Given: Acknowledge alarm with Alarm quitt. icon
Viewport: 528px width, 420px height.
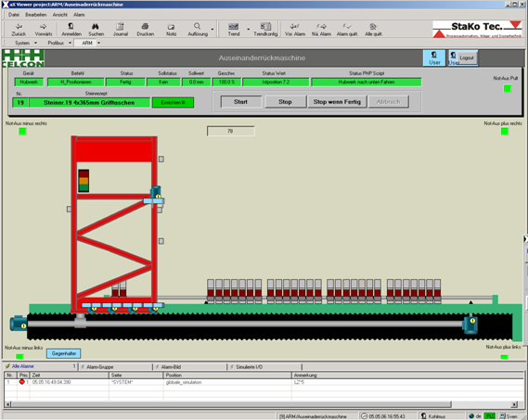Looking at the screenshot, I should pos(347,30).
